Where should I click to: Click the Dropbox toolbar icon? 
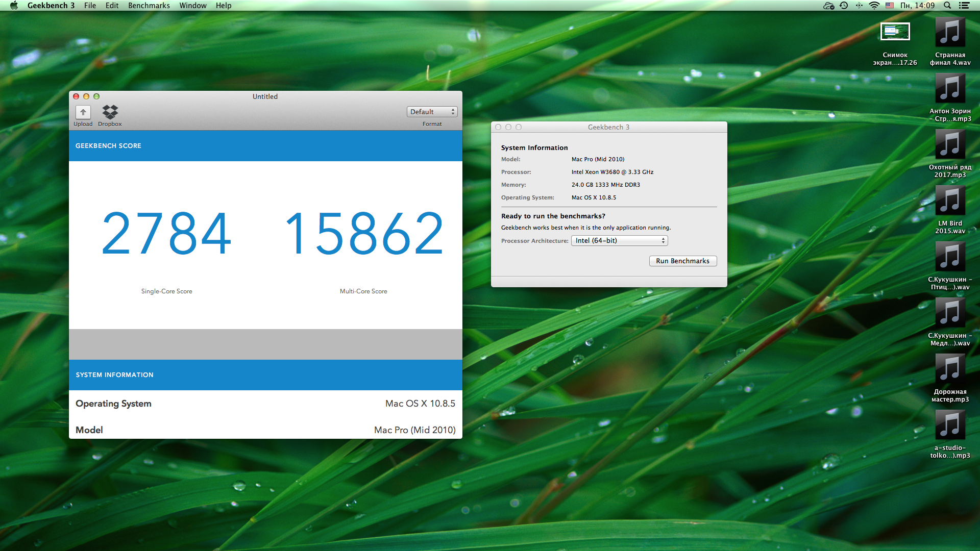[x=110, y=112]
